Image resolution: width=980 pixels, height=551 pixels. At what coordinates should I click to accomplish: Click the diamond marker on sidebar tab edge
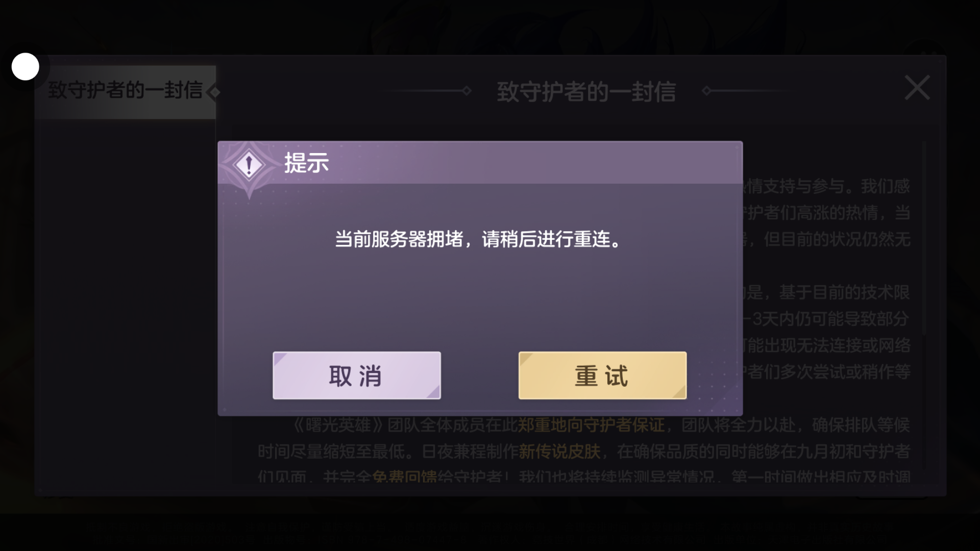[215, 92]
